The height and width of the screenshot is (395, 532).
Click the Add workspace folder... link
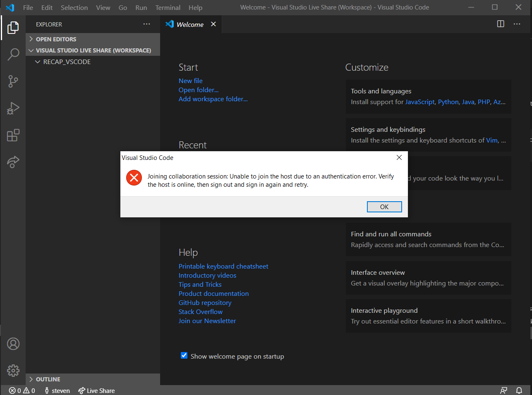(x=213, y=99)
